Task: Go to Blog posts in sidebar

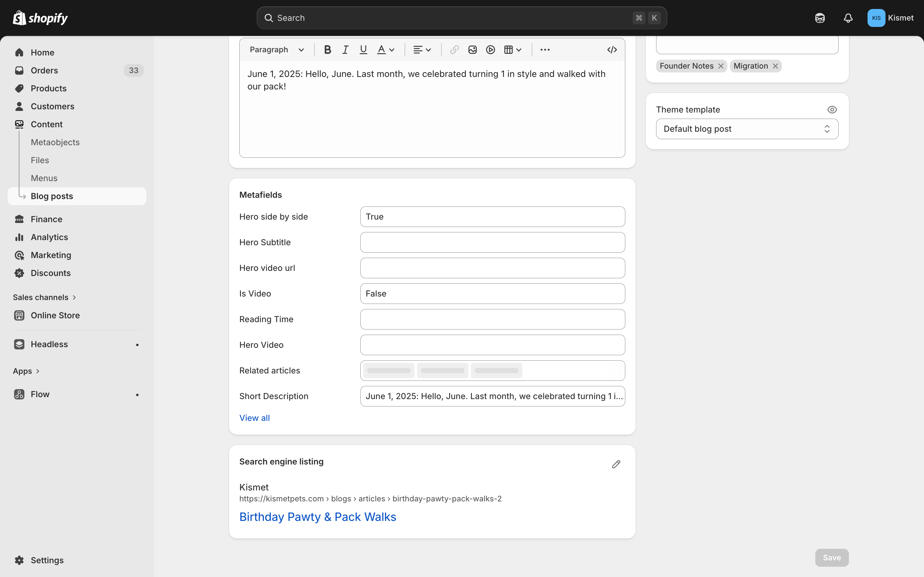Action: click(x=52, y=196)
